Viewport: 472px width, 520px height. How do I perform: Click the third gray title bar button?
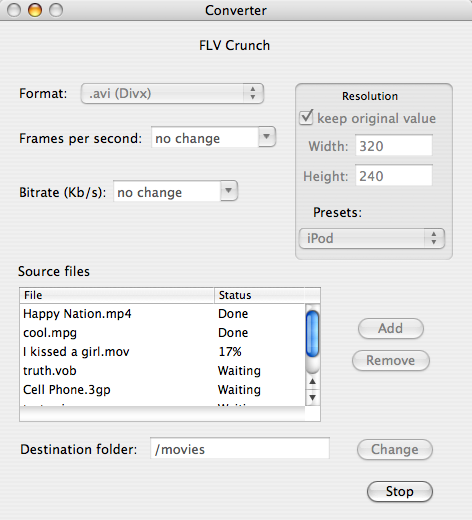click(56, 10)
